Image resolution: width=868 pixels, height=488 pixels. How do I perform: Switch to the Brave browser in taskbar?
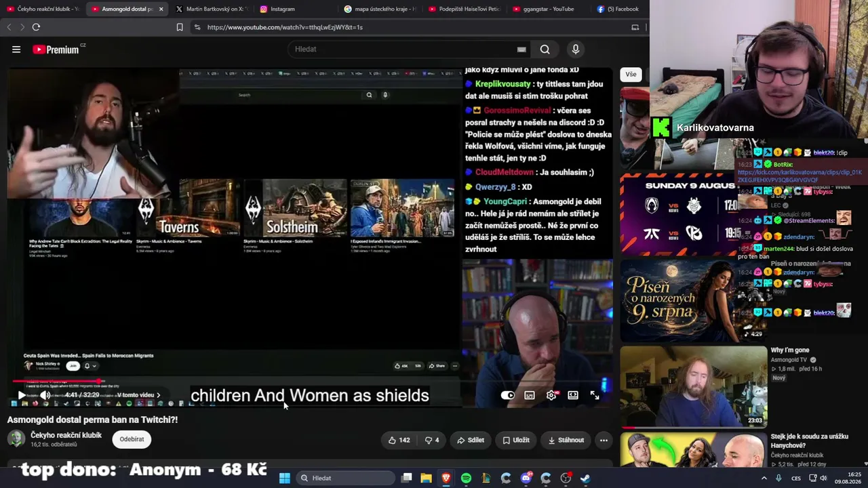(x=446, y=478)
